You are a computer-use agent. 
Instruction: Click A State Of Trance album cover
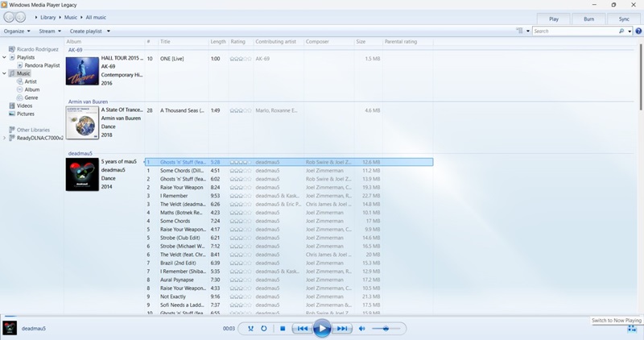pos(82,122)
